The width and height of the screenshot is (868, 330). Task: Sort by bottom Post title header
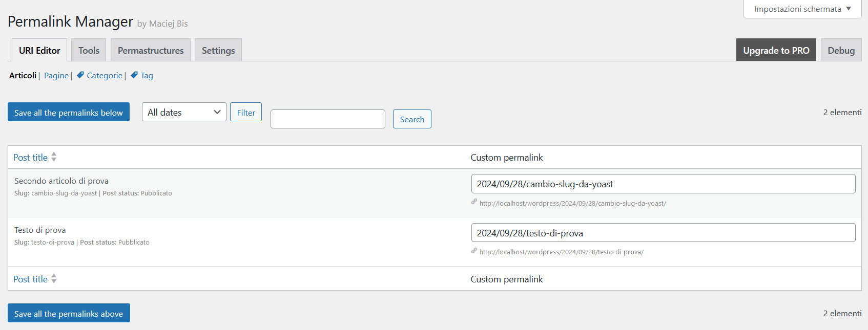[30, 279]
